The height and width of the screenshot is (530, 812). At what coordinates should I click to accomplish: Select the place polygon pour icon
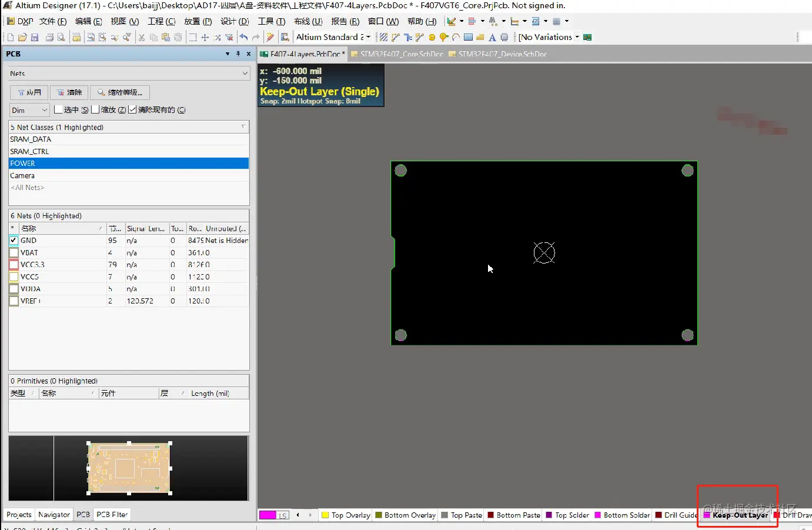tap(480, 37)
